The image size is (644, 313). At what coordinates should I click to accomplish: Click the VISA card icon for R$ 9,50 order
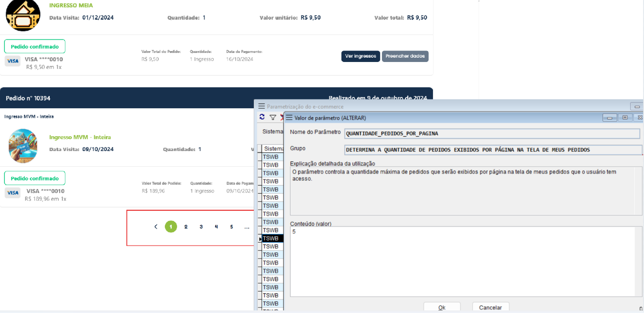pyautogui.click(x=13, y=61)
